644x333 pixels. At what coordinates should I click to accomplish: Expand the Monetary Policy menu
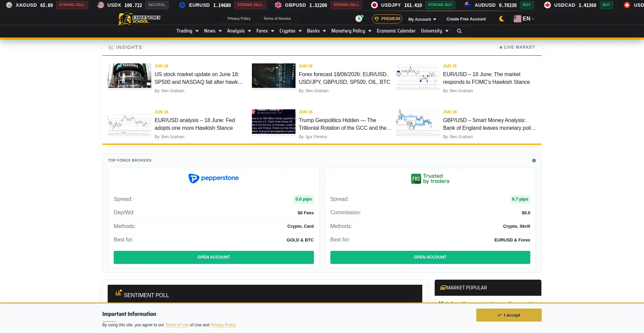coord(351,31)
